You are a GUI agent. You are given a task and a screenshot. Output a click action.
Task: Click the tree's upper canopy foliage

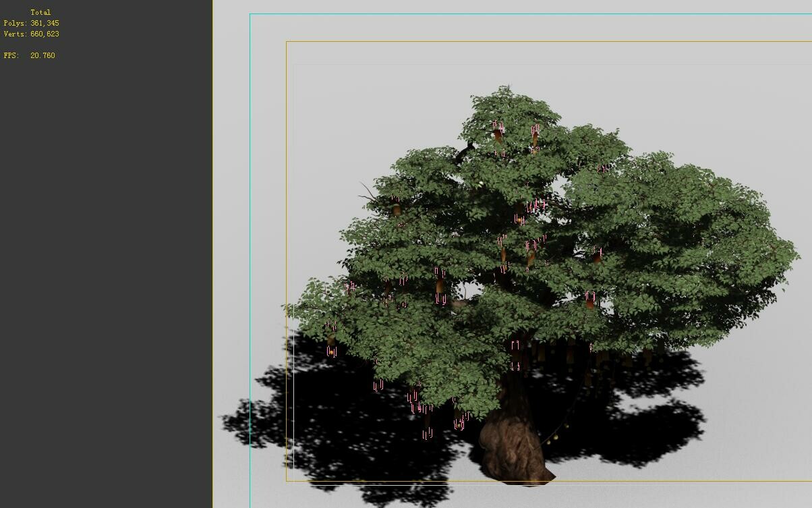[x=499, y=115]
